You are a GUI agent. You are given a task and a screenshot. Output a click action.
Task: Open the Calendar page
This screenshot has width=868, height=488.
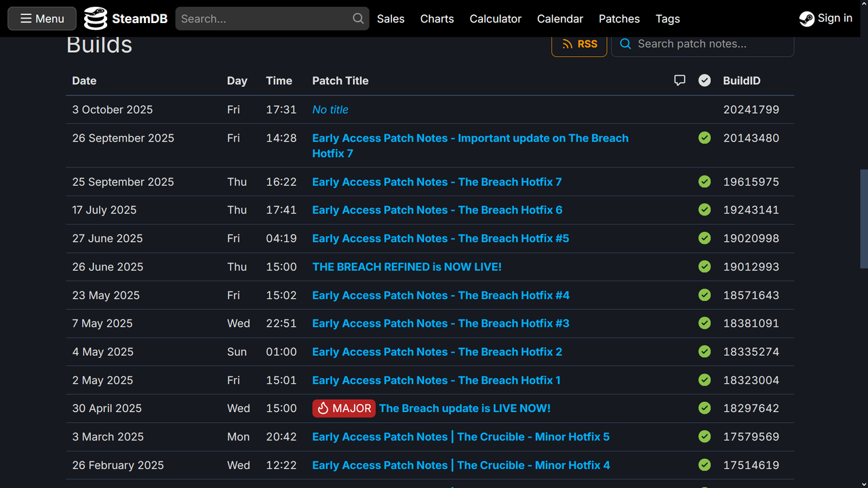(560, 19)
